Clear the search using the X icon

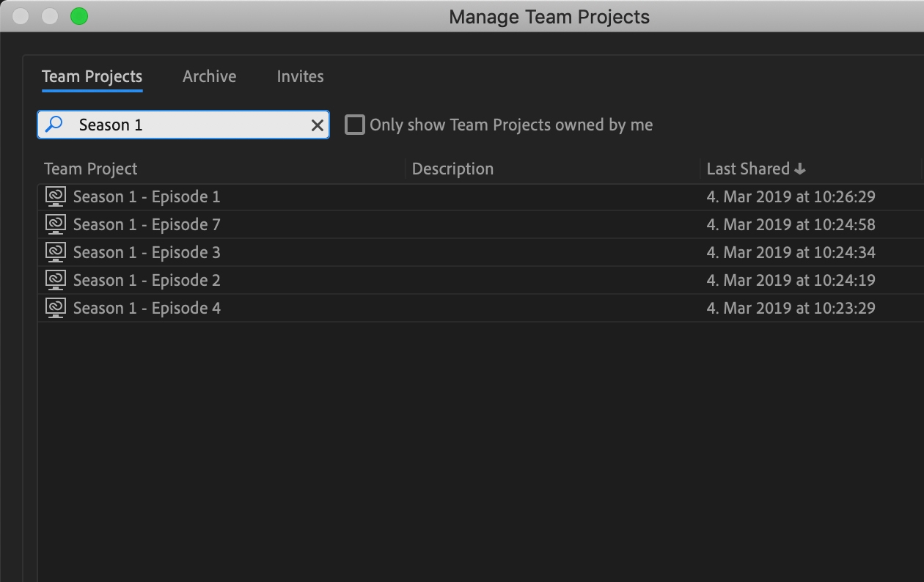(315, 124)
